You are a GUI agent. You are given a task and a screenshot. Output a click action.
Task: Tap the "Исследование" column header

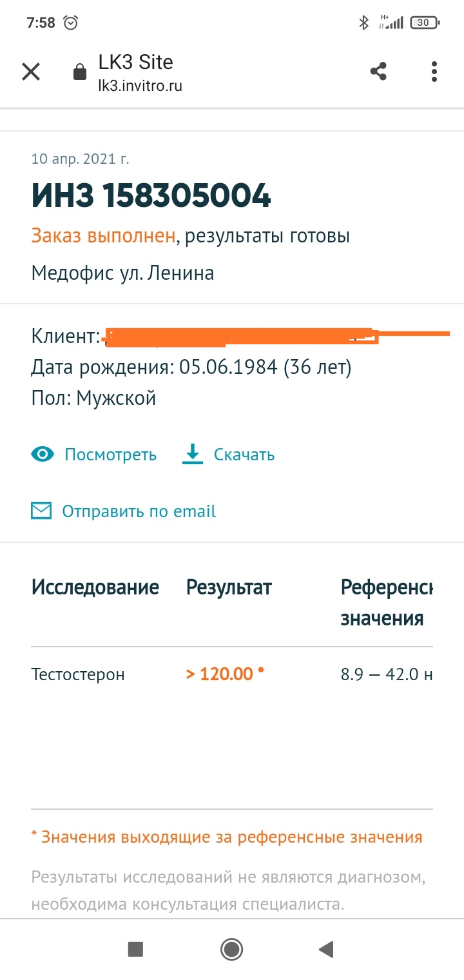coord(95,587)
